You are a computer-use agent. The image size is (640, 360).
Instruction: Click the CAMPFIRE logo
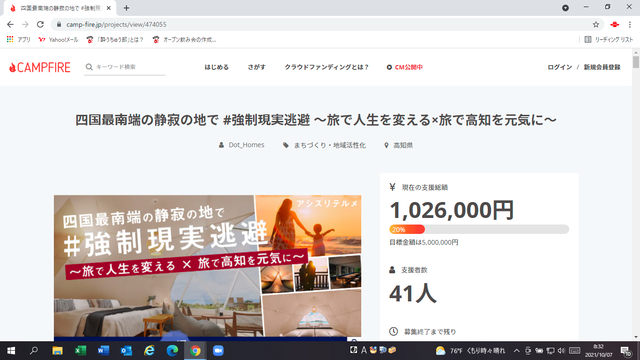[40, 67]
